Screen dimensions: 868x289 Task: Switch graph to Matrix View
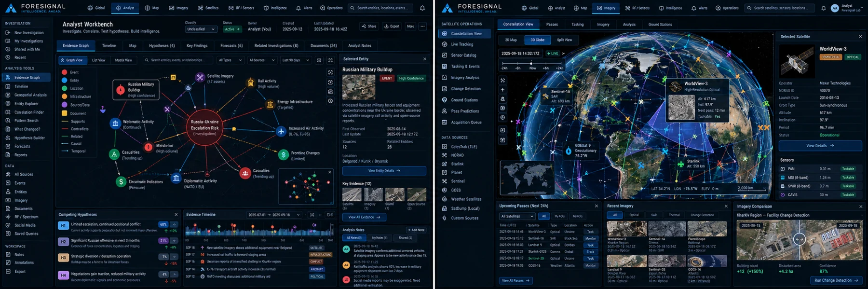[123, 60]
